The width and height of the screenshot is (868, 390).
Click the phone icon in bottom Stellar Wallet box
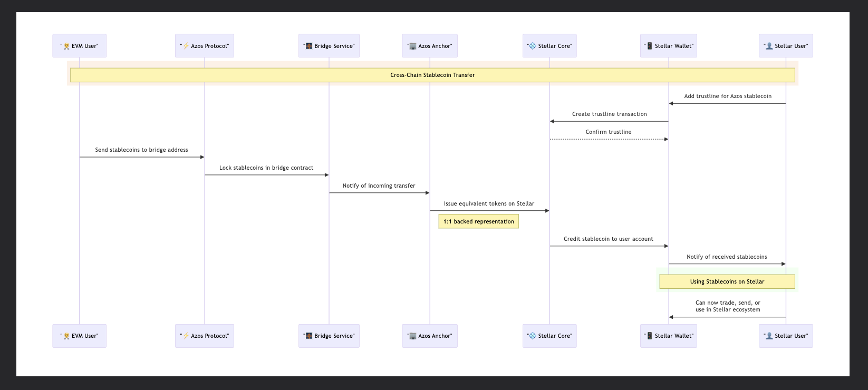click(x=650, y=336)
